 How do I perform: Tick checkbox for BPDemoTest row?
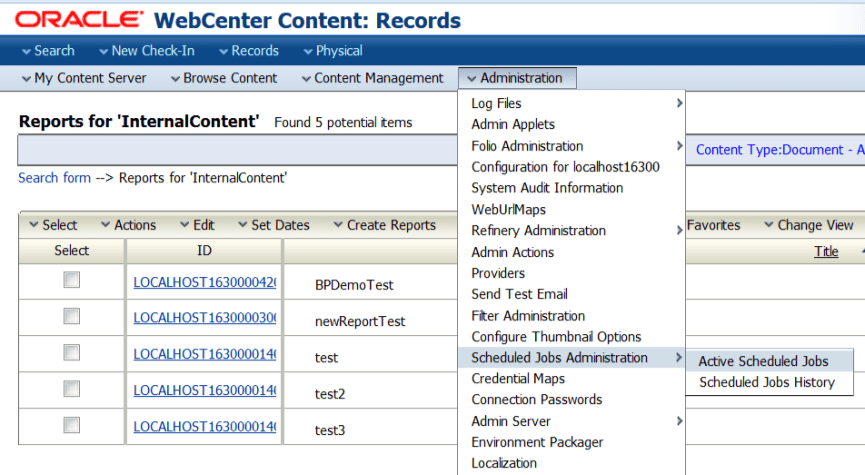pos(71,280)
